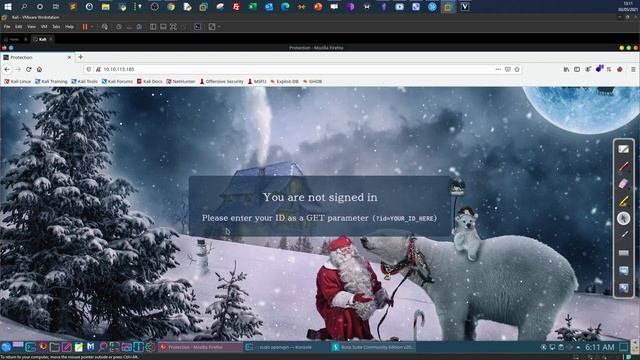
Task: Save page to Pocket
Action: tap(507, 69)
